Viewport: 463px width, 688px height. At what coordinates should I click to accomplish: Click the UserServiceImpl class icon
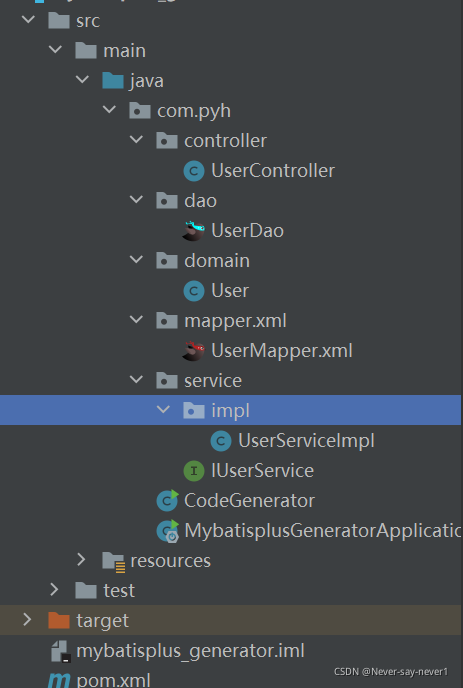[x=221, y=441]
